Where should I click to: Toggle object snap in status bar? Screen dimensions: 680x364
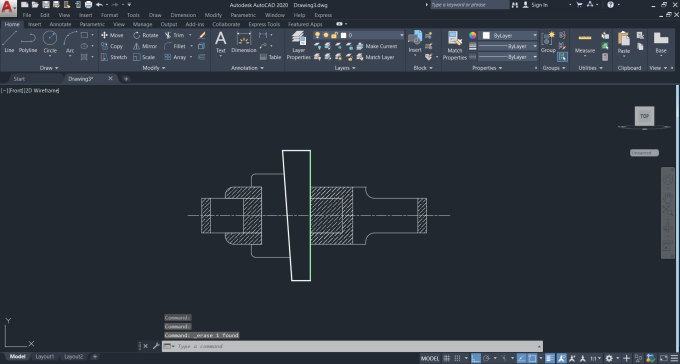(533, 358)
